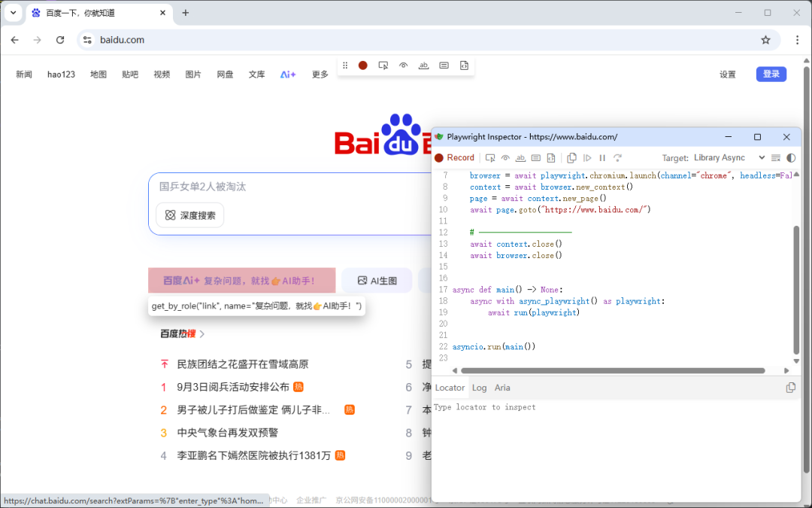The width and height of the screenshot is (812, 508).
Task: Click Assert visibility eye icon in page overlay toolbar
Action: click(404, 65)
